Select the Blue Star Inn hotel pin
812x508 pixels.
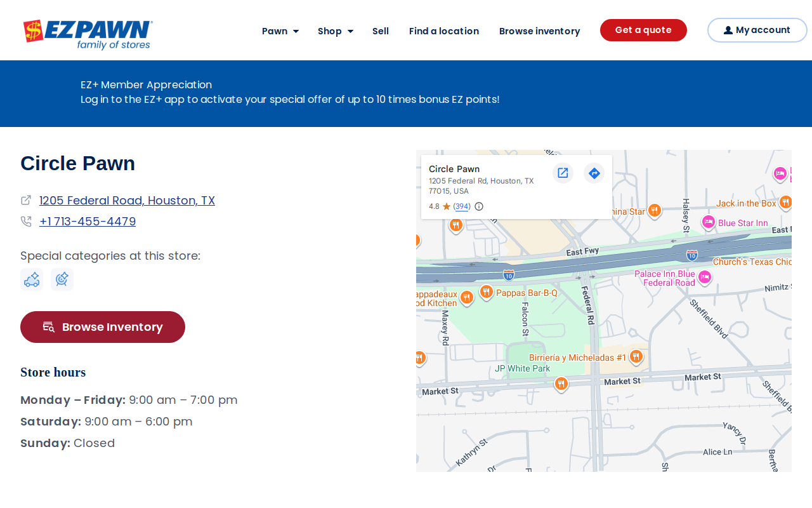tap(709, 222)
